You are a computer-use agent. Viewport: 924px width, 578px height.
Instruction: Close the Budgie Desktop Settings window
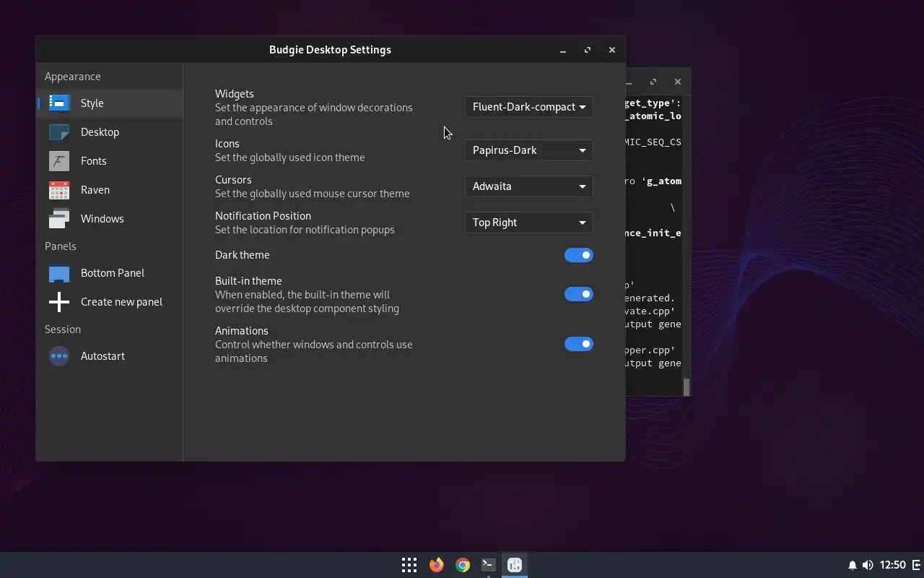click(612, 50)
